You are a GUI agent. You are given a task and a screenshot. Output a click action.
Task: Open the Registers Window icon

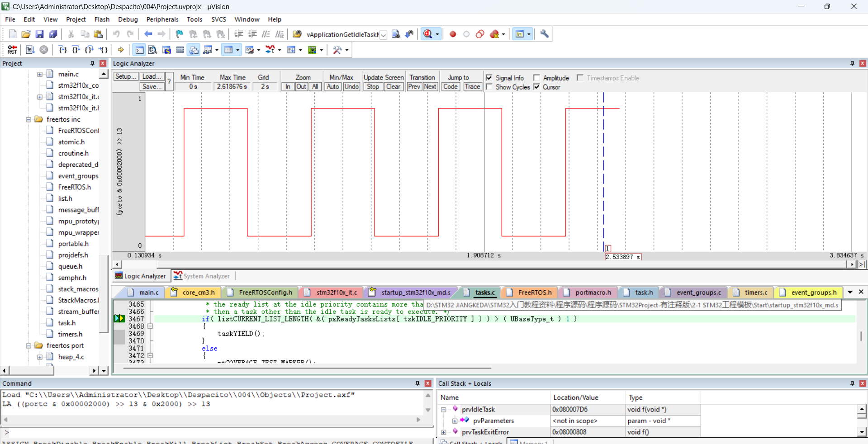point(180,50)
